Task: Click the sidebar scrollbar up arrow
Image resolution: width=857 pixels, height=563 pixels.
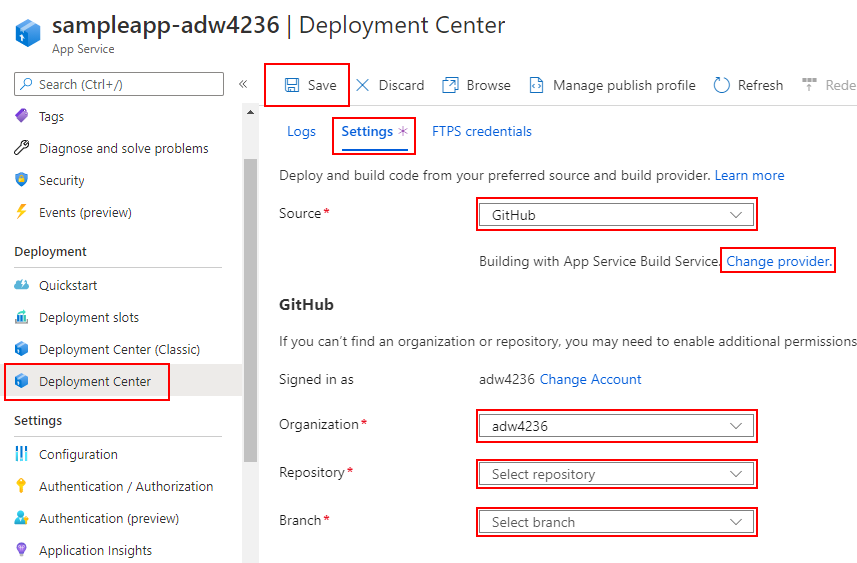Action: tap(250, 112)
